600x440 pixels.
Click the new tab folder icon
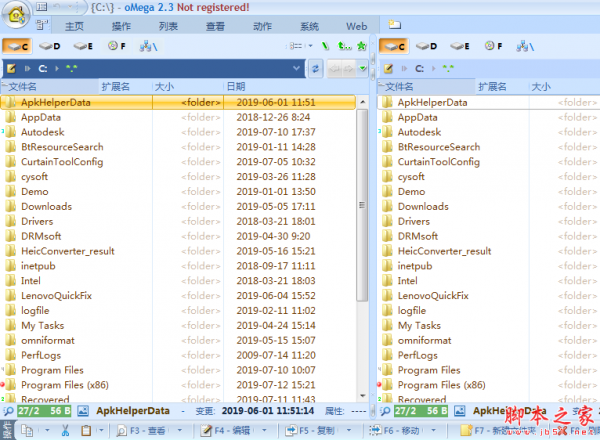tap(395, 25)
